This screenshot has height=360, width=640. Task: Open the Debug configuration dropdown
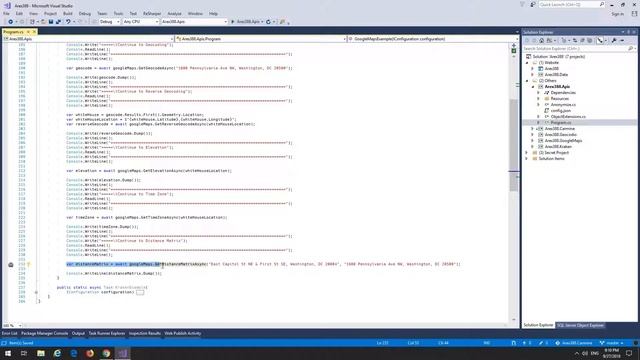pos(109,22)
